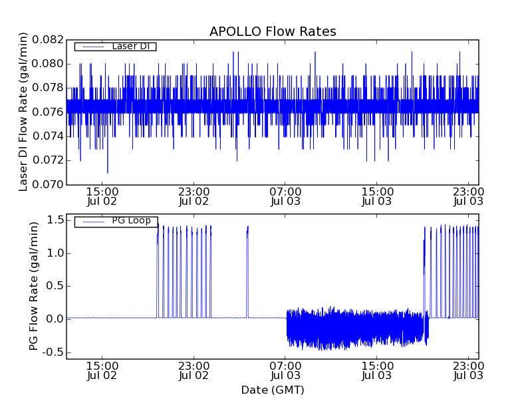Click the 0.5 tick on PG Flow axis

click(55, 286)
